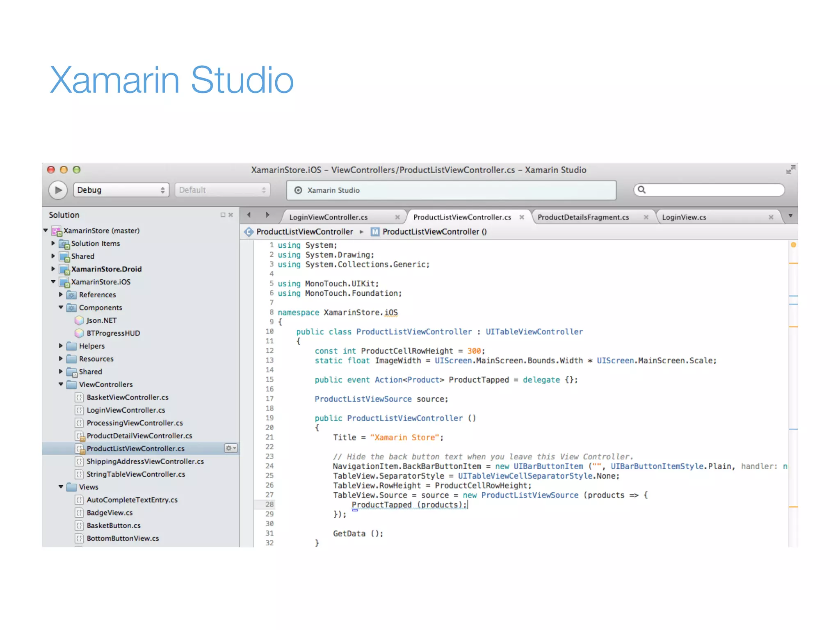The width and height of the screenshot is (840, 630).
Task: Expand the Solution Items folder
Action: tap(53, 243)
